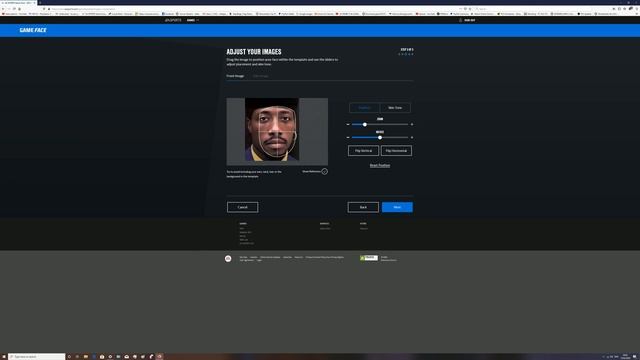Cancel the image adjustment

[242, 207]
